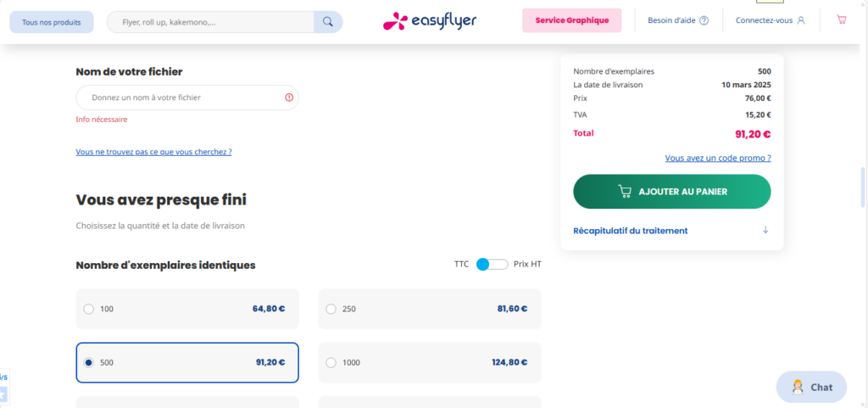Screen dimensions: 868x408
Task: Open the promo code link
Action: (718, 158)
